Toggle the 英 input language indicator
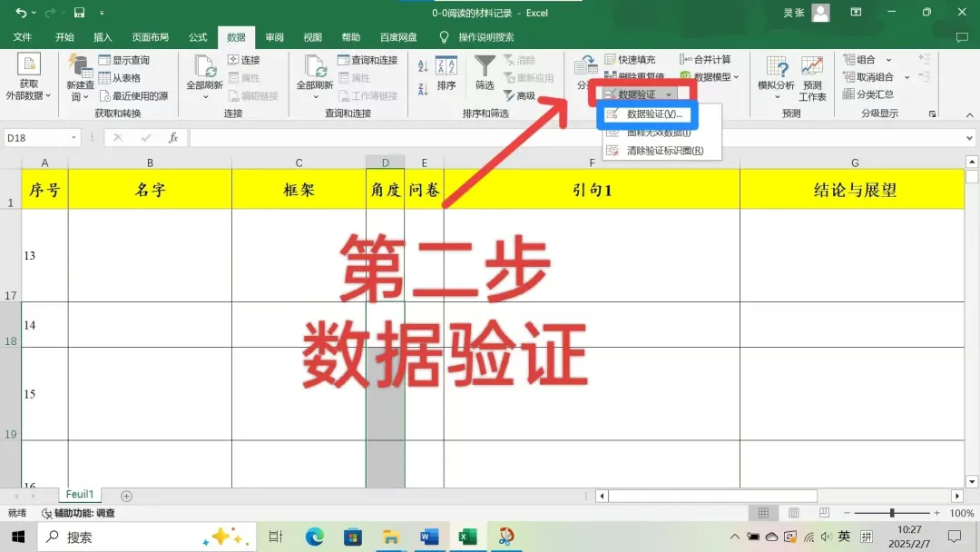Screen dimensions: 980x552 click(x=844, y=537)
